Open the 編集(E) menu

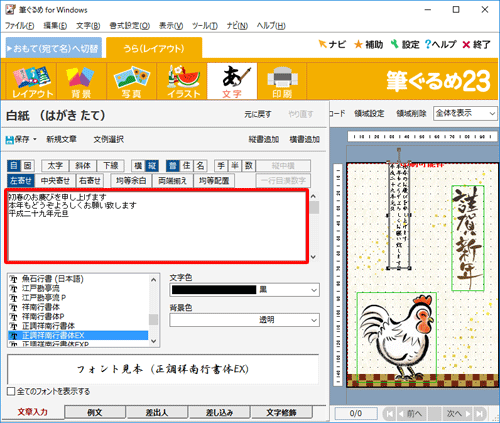55,26
